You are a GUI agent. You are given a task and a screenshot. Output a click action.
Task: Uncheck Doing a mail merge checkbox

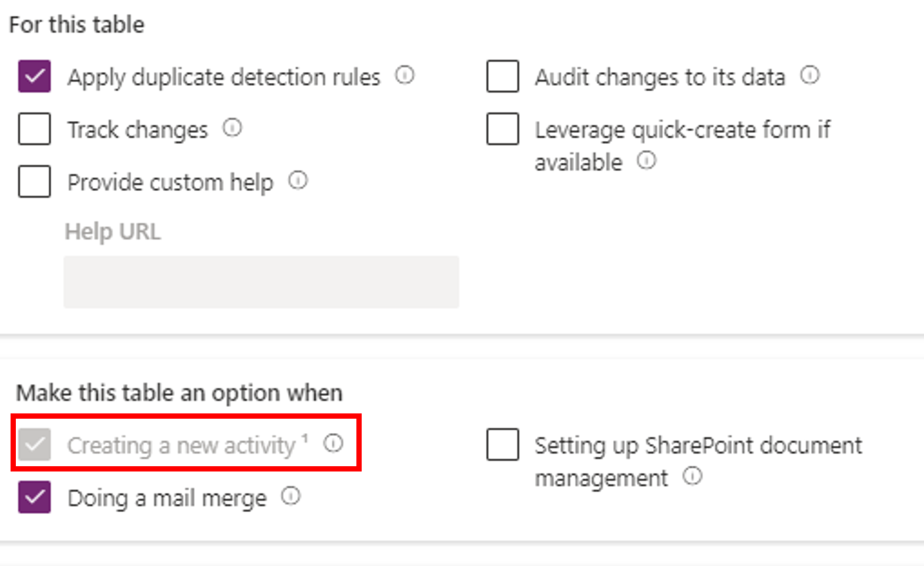[x=34, y=497]
